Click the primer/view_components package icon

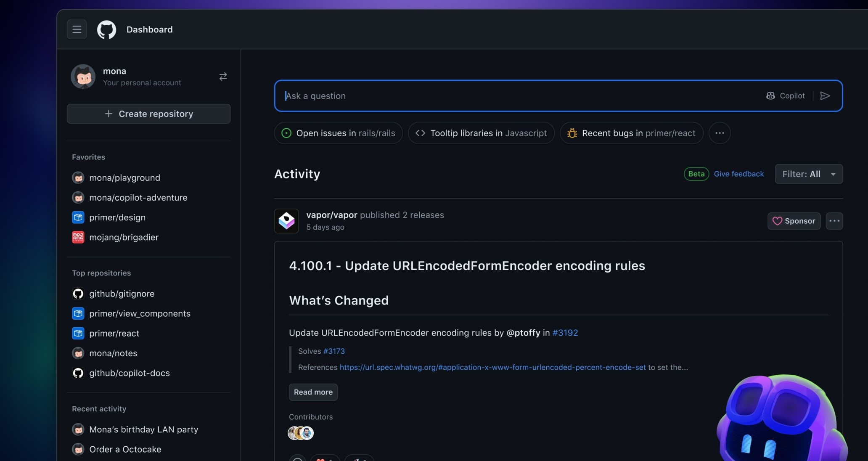click(78, 313)
